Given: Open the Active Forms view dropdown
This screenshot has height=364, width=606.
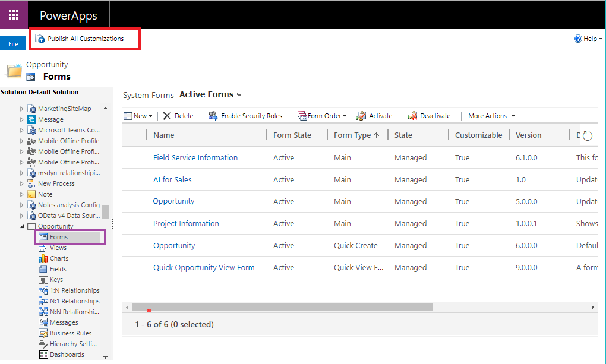Looking at the screenshot, I should pyautogui.click(x=239, y=95).
